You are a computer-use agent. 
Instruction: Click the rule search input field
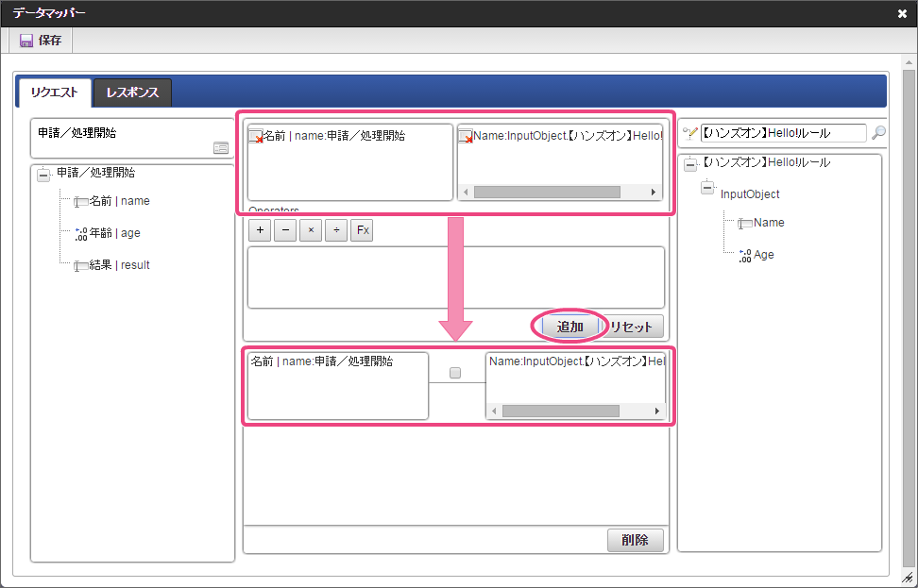783,133
